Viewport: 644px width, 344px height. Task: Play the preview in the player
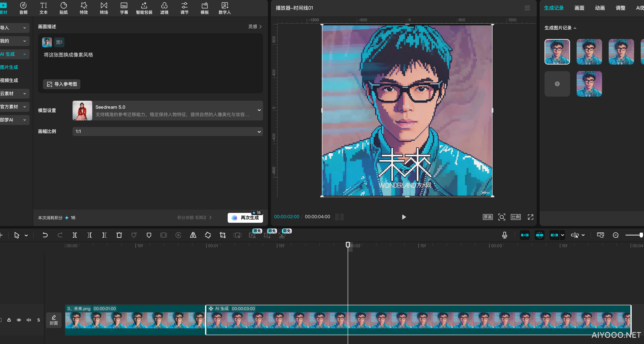404,217
